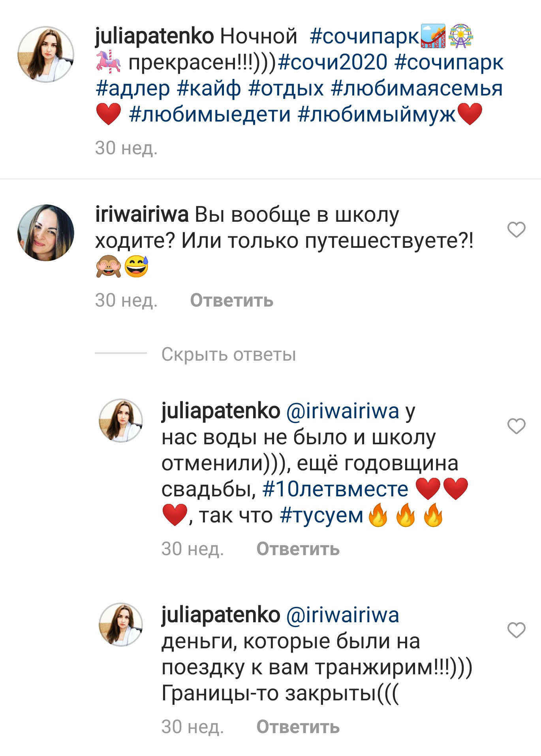Collapse replies via Скрыть ответы
Viewport: 541px width, 756px height.
pos(229,354)
